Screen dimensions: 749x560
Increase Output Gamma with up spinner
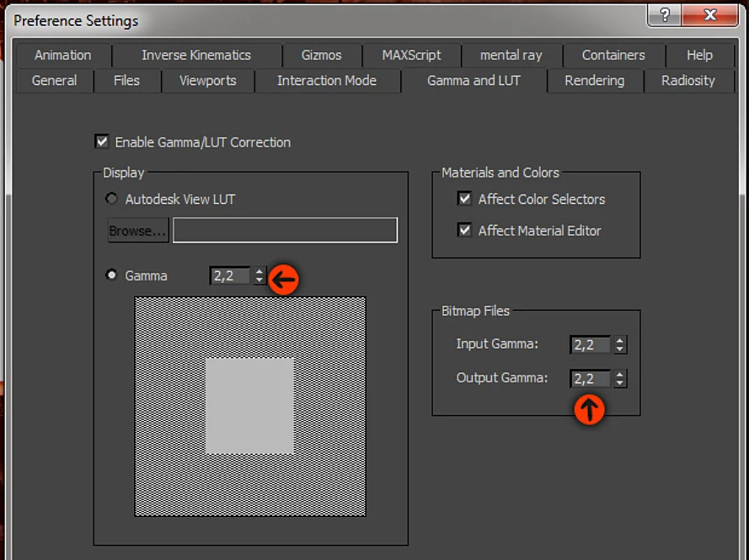tap(620, 374)
